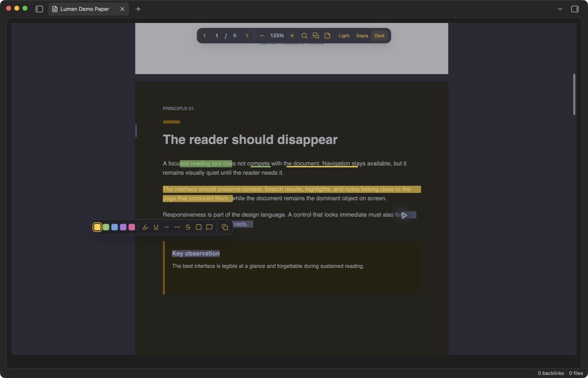Open a new tab with plus

138,9
